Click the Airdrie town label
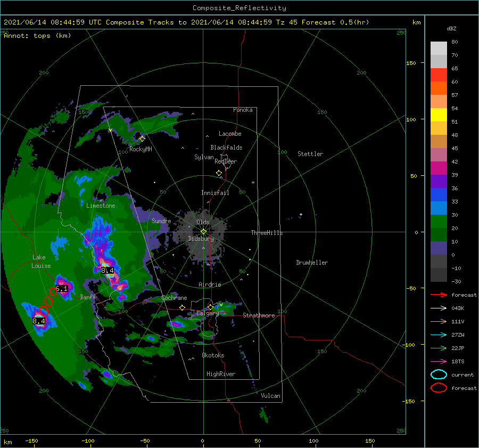 coord(210,284)
